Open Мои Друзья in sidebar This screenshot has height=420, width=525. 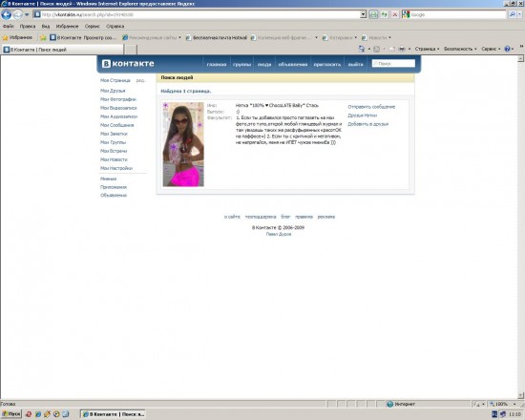[113, 91]
